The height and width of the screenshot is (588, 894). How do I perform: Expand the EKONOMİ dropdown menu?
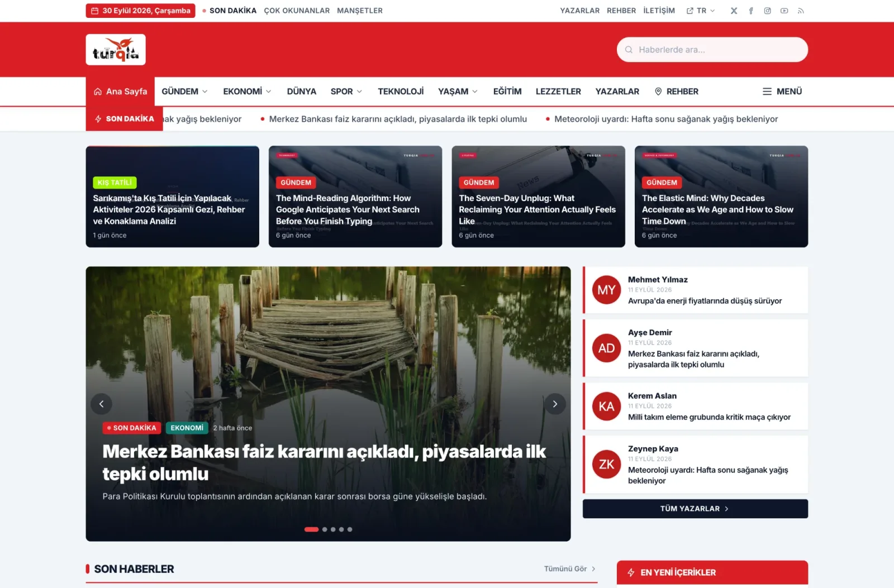[247, 92]
